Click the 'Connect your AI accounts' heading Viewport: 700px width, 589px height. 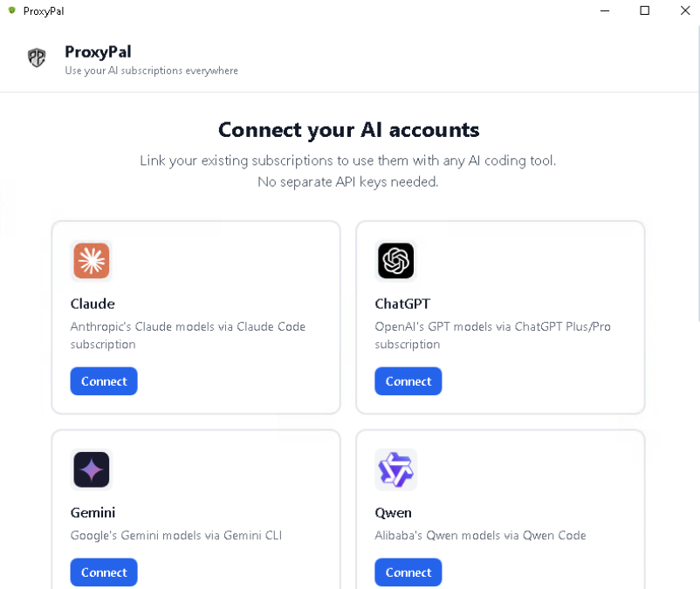pos(349,130)
